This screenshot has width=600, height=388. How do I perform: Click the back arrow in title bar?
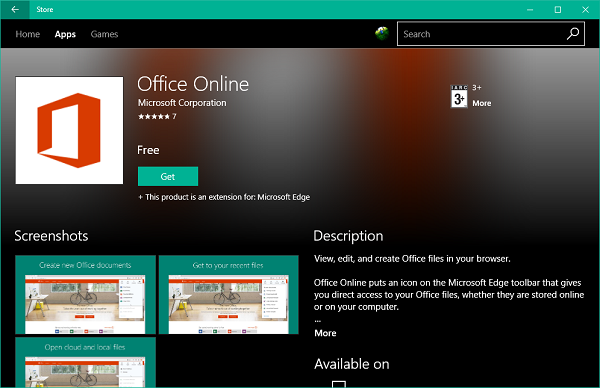click(x=15, y=9)
